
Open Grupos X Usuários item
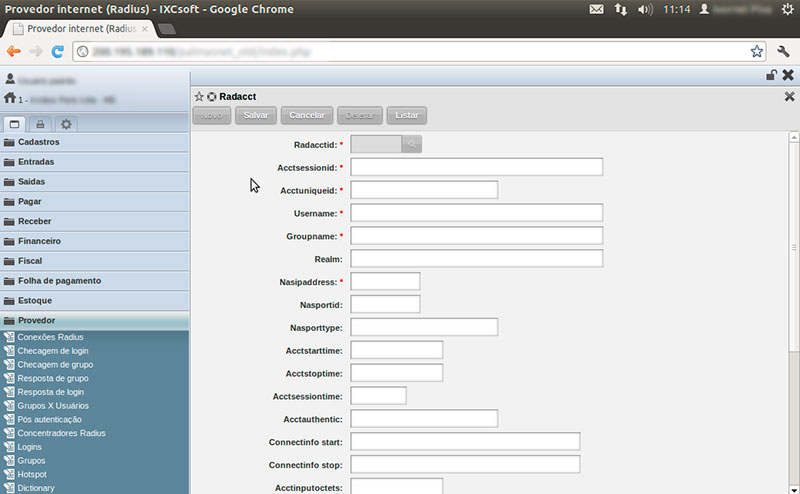pos(53,406)
